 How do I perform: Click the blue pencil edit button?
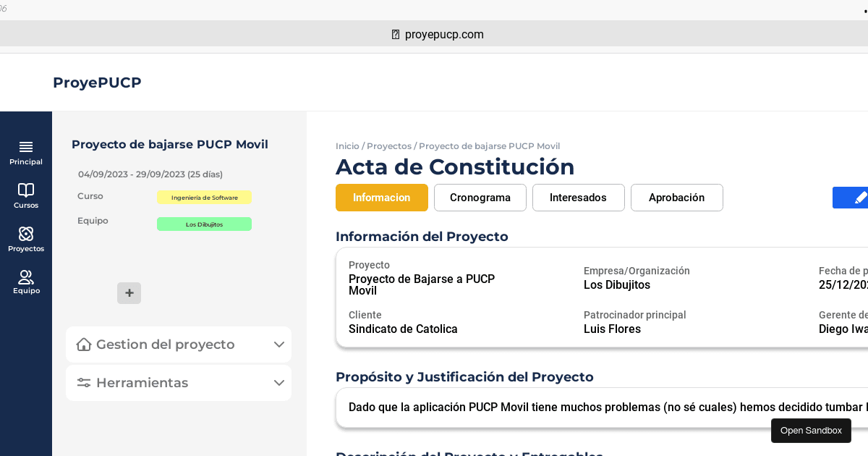click(851, 198)
